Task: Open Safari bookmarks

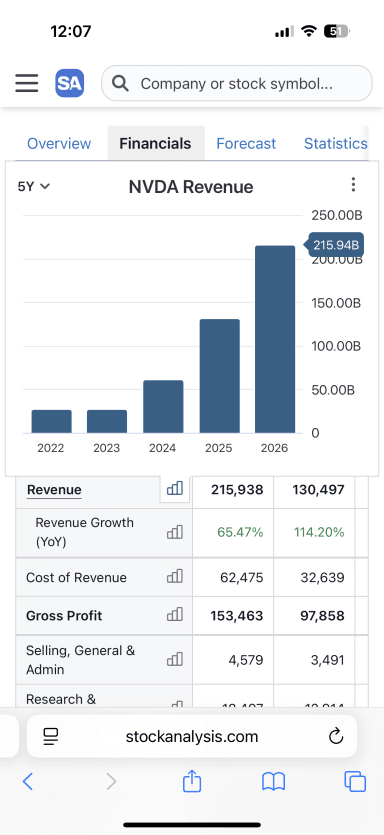Action: click(274, 782)
